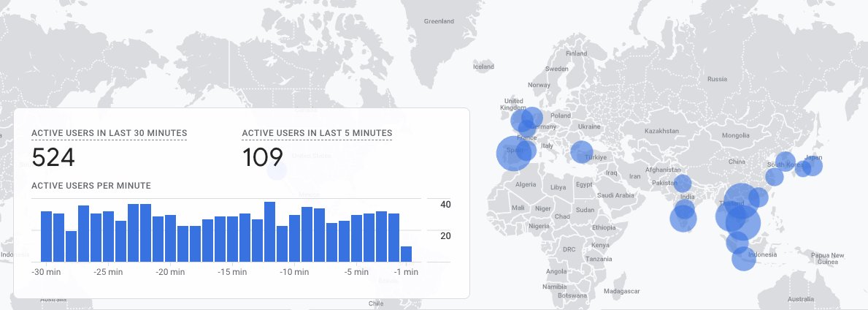Click the Iceland map label
Screen dimensions: 868x310
(483, 67)
